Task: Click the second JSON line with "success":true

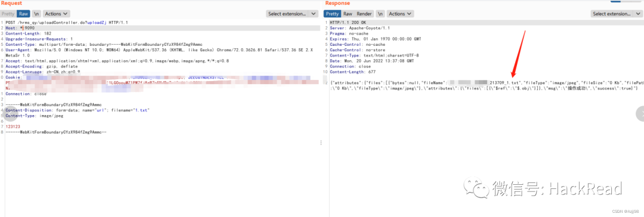Action: (x=484, y=88)
